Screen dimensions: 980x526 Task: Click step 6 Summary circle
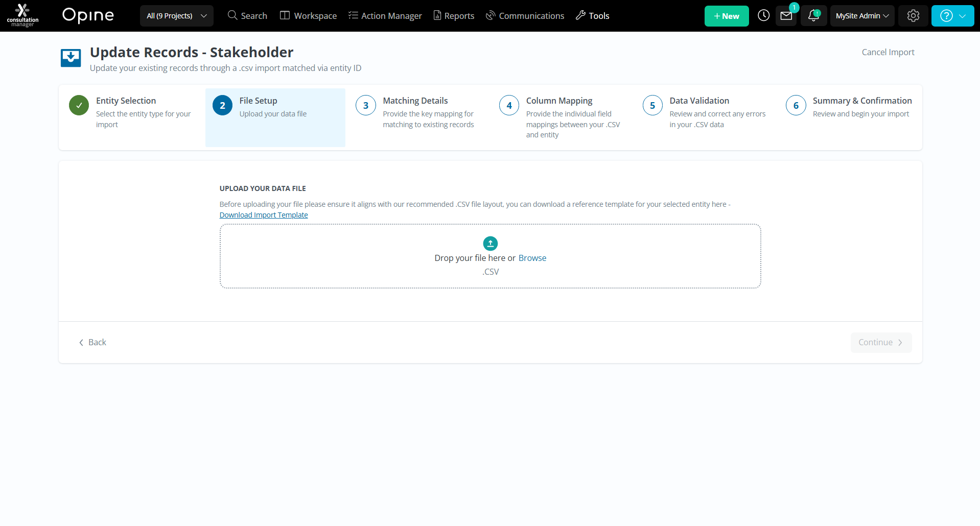pos(796,105)
